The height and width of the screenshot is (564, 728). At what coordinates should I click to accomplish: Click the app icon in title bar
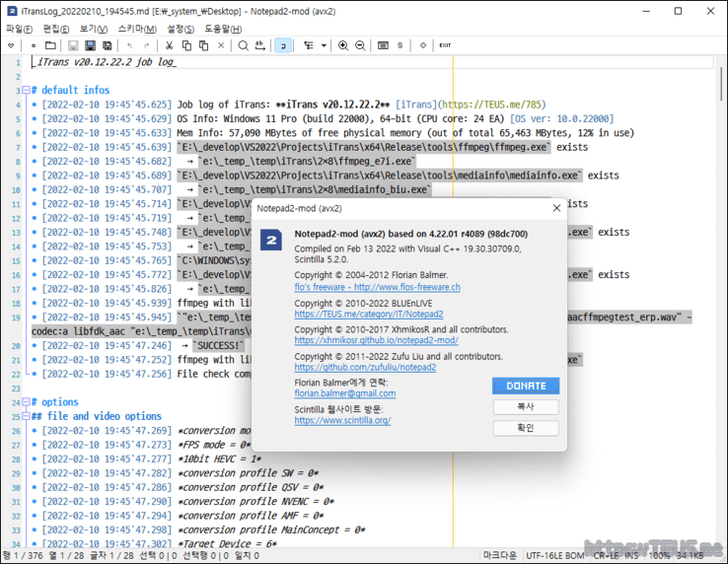pos(12,11)
